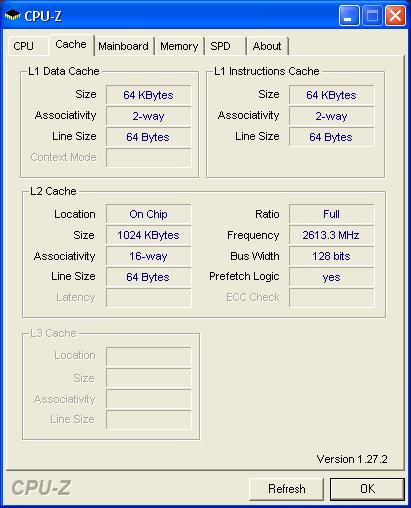Click L1 Data Cache 2-way associativity value
Viewport: 411px width, 508px height.
(148, 116)
